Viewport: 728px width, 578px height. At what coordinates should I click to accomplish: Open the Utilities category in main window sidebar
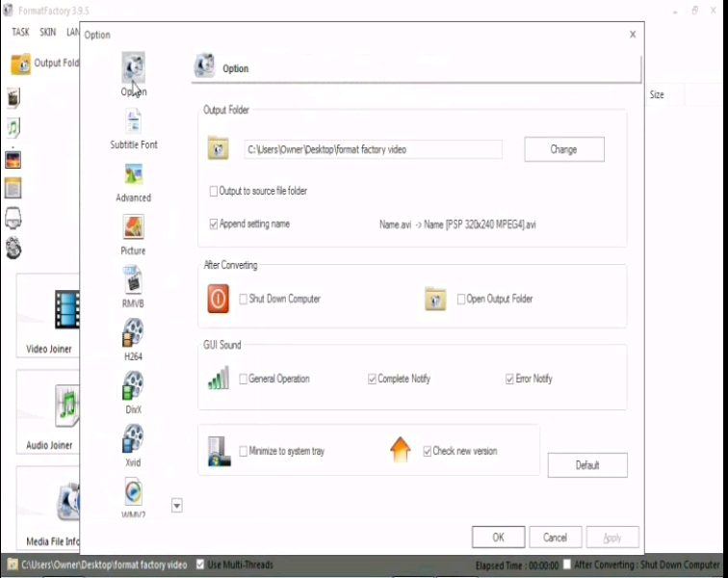tap(13, 248)
